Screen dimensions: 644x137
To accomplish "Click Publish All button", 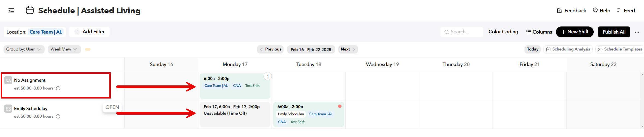I will [x=614, y=32].
